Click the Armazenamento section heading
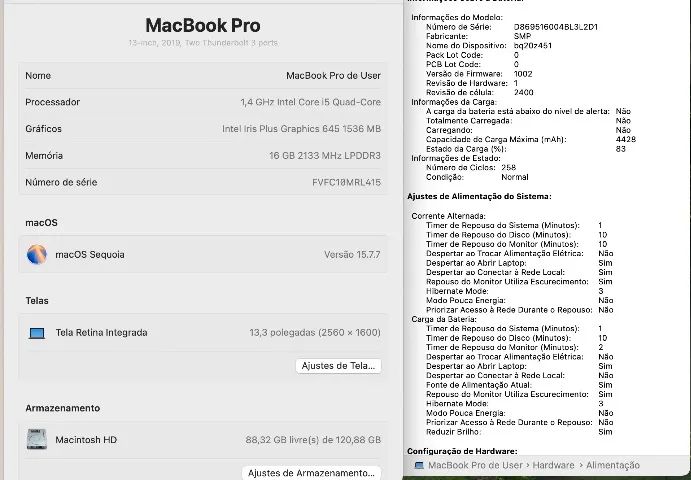 pyautogui.click(x=63, y=408)
